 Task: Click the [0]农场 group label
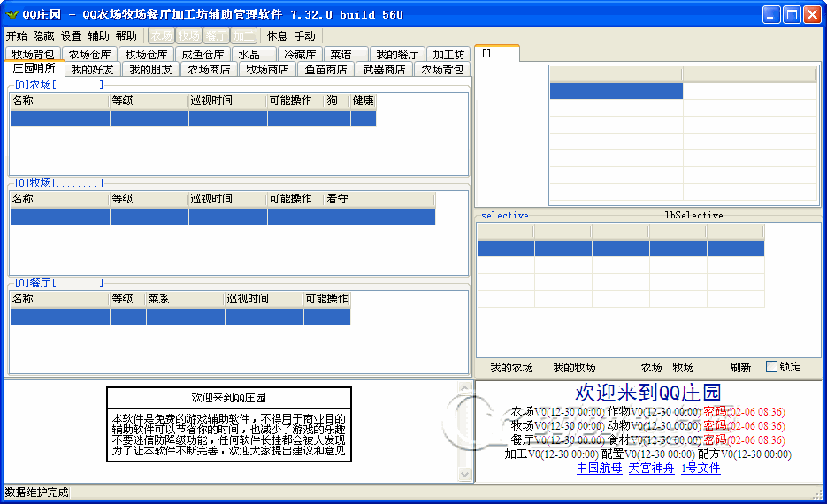(59, 85)
